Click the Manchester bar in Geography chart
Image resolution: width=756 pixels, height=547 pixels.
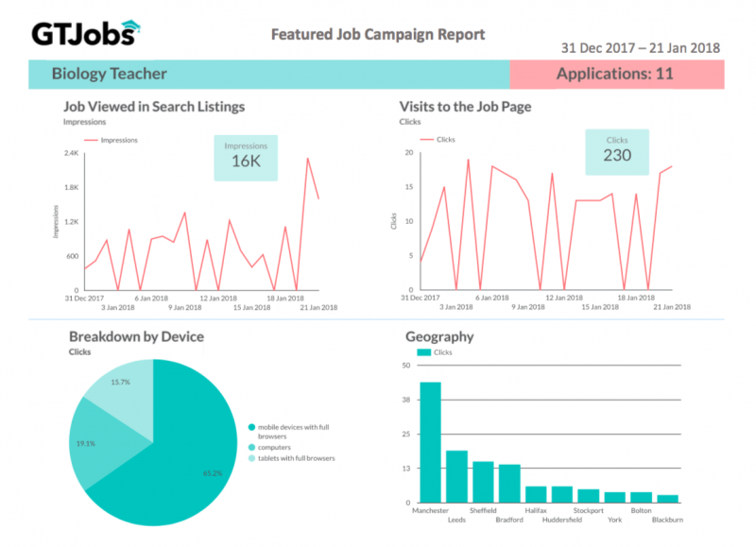pos(430,442)
